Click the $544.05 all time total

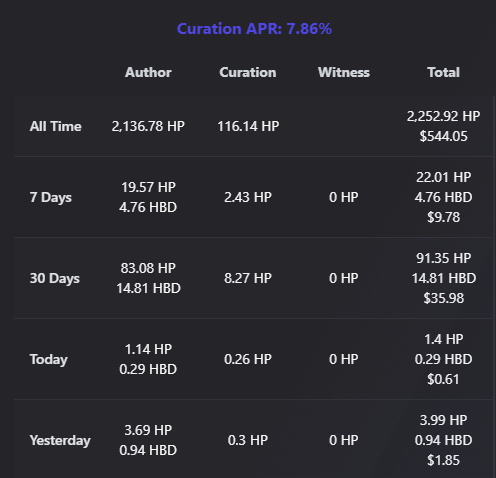(x=443, y=136)
